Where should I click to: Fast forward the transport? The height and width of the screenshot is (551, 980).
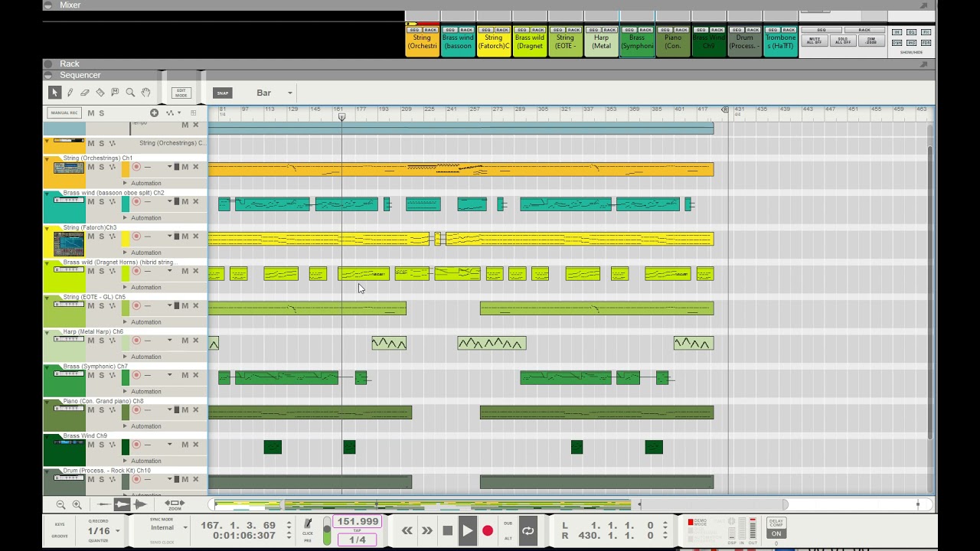426,531
